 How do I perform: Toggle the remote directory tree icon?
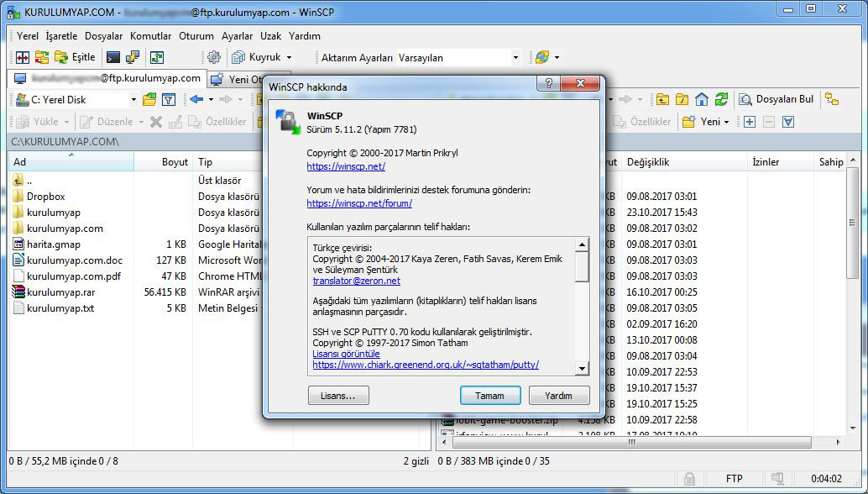tap(831, 99)
